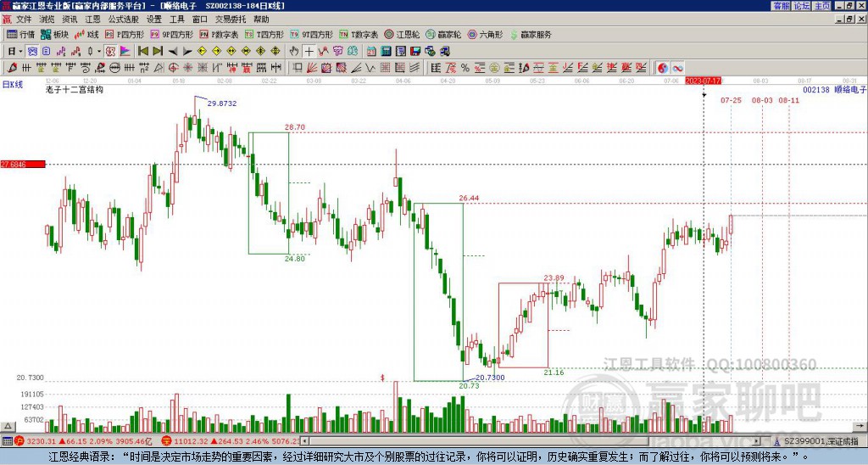This screenshot has height=465, width=868.
Task: Open the 资讯 menu
Action: point(70,20)
